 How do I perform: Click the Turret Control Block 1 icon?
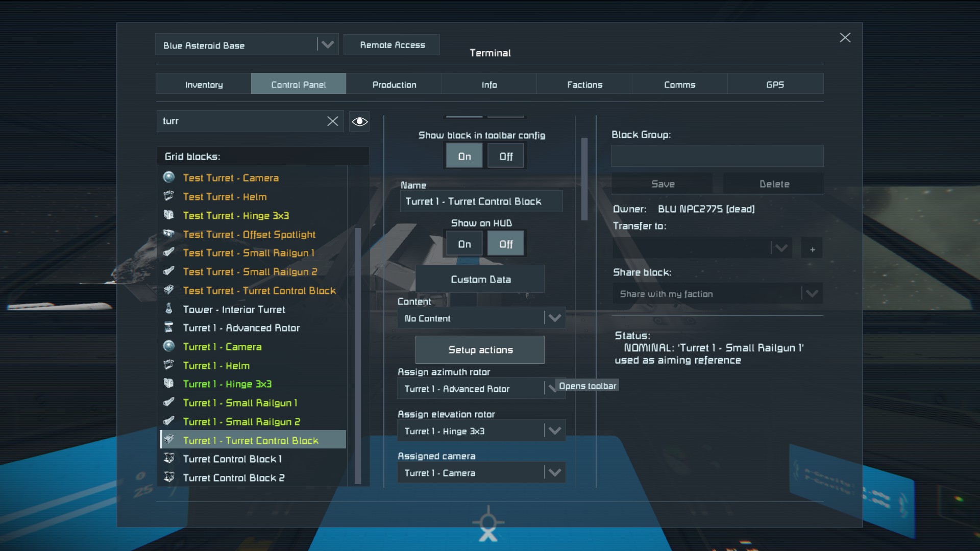[169, 459]
